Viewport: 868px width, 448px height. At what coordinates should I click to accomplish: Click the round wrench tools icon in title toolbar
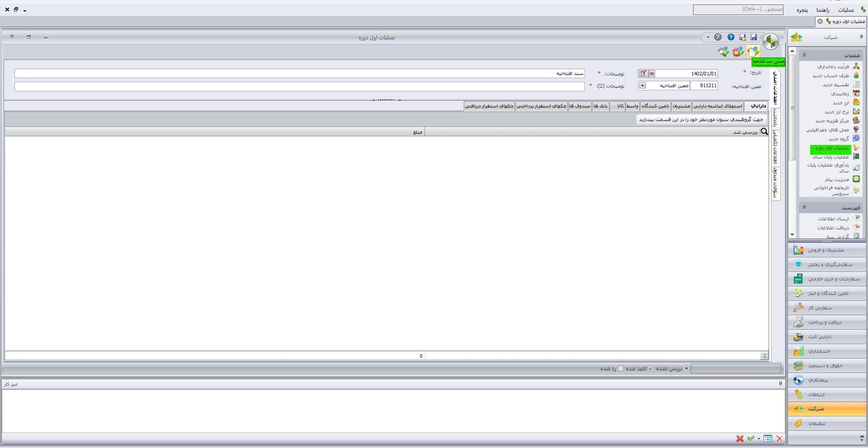(x=718, y=37)
